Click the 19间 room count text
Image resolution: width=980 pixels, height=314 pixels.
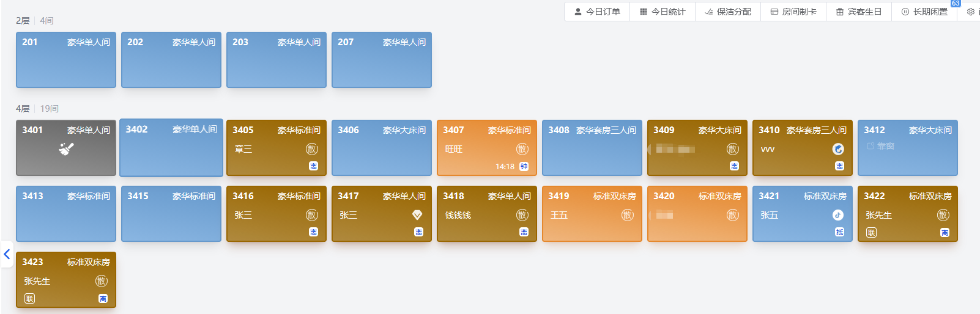click(x=50, y=109)
